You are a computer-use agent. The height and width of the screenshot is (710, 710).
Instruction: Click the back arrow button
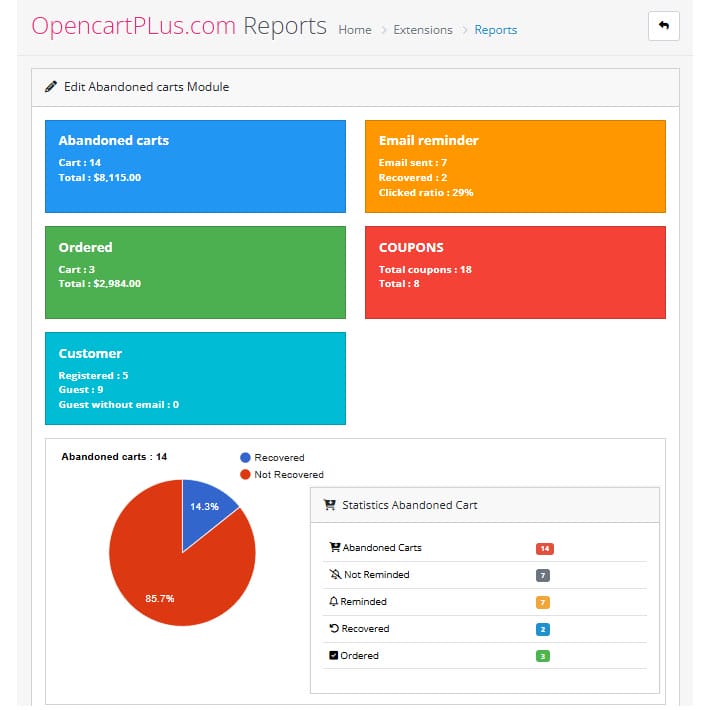pos(663,27)
